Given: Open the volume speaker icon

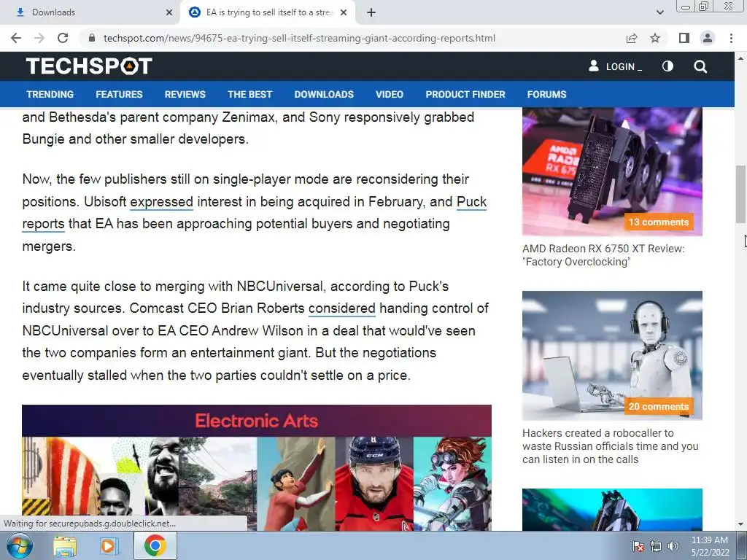Looking at the screenshot, I should click(673, 546).
